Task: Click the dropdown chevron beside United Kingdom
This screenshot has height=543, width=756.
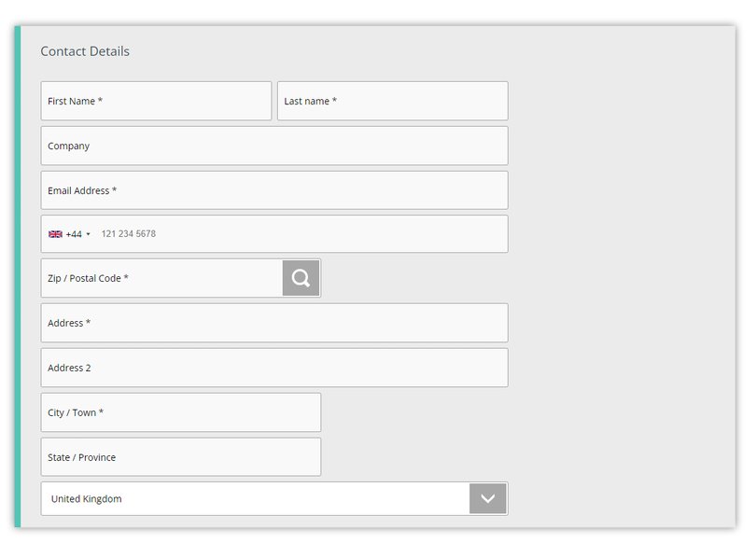Action: pyautogui.click(x=486, y=498)
